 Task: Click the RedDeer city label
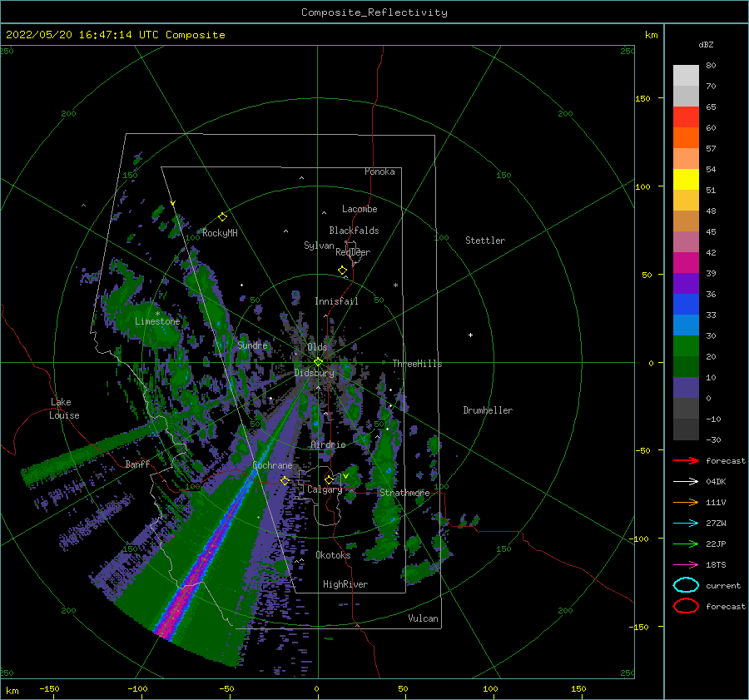(353, 252)
